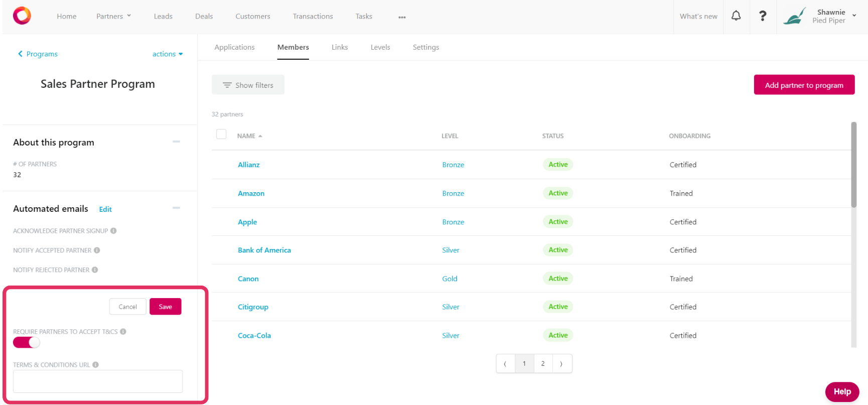The height and width of the screenshot is (405, 868).
Task: Click info icon next to Notify Rejected Partner
Action: (x=95, y=270)
